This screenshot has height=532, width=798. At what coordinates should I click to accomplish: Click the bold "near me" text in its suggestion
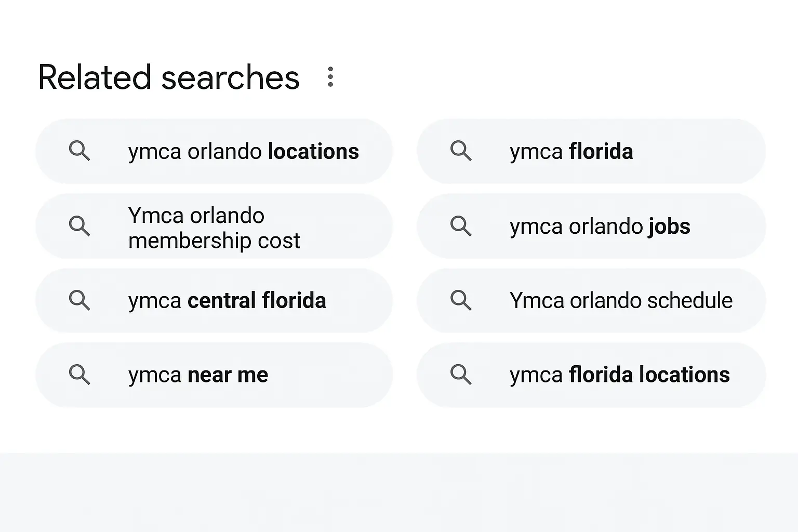click(x=228, y=375)
